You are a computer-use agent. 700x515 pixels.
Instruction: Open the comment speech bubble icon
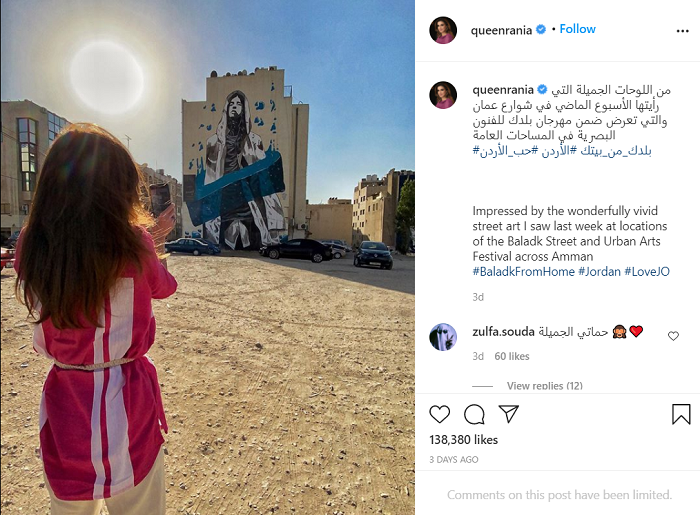pyautogui.click(x=474, y=414)
